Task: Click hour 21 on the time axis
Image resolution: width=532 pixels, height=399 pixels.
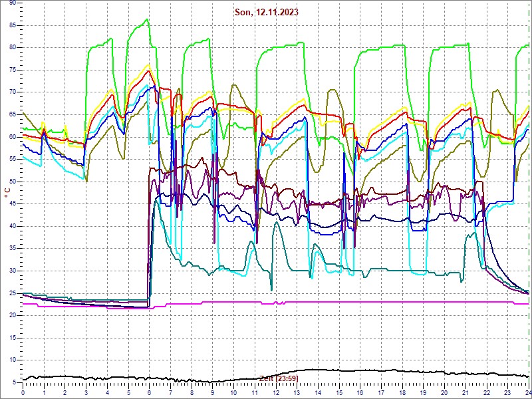Action: pyautogui.click(x=465, y=392)
